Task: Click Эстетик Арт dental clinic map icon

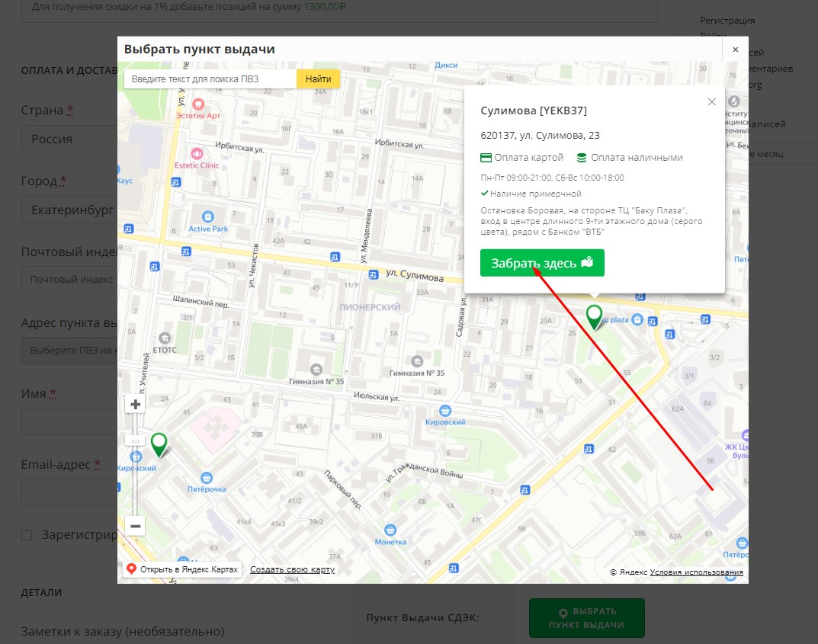Action: point(198,104)
